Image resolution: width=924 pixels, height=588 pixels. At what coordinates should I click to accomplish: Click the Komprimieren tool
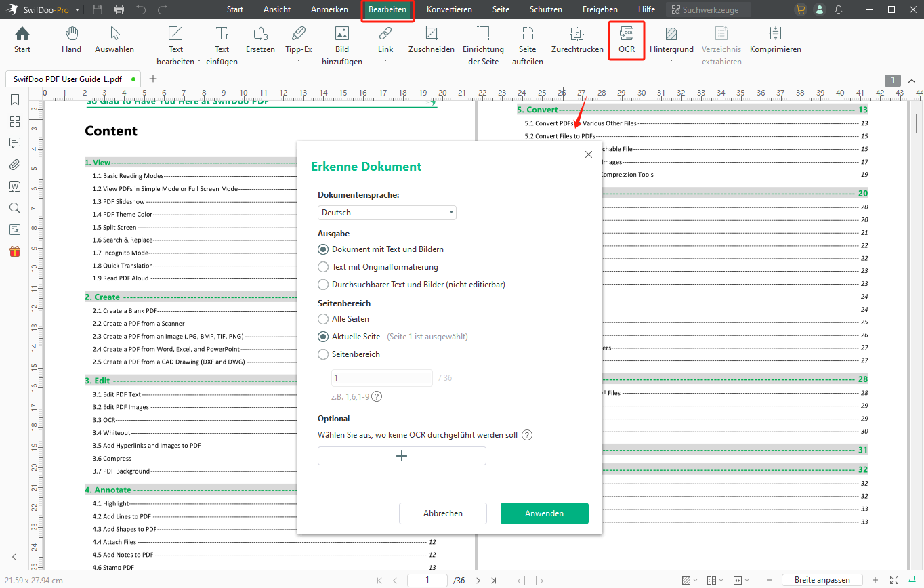point(776,40)
